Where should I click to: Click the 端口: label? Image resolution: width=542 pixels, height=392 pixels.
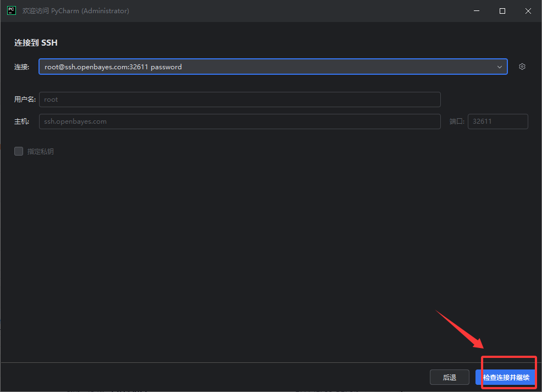coord(457,122)
